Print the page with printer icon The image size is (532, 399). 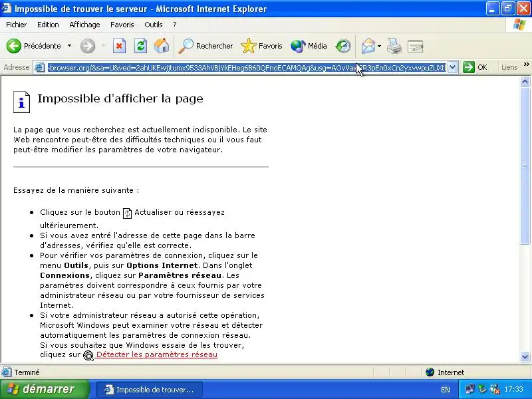394,46
